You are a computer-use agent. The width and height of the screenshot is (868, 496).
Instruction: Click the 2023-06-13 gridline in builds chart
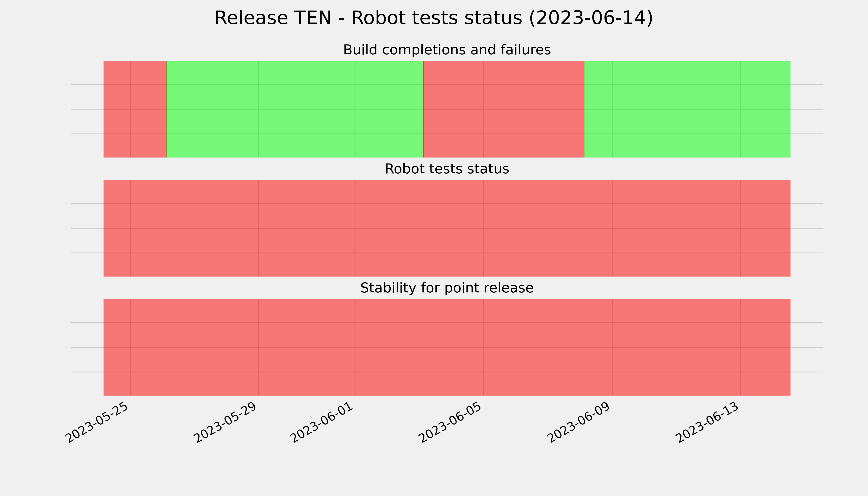pos(741,109)
